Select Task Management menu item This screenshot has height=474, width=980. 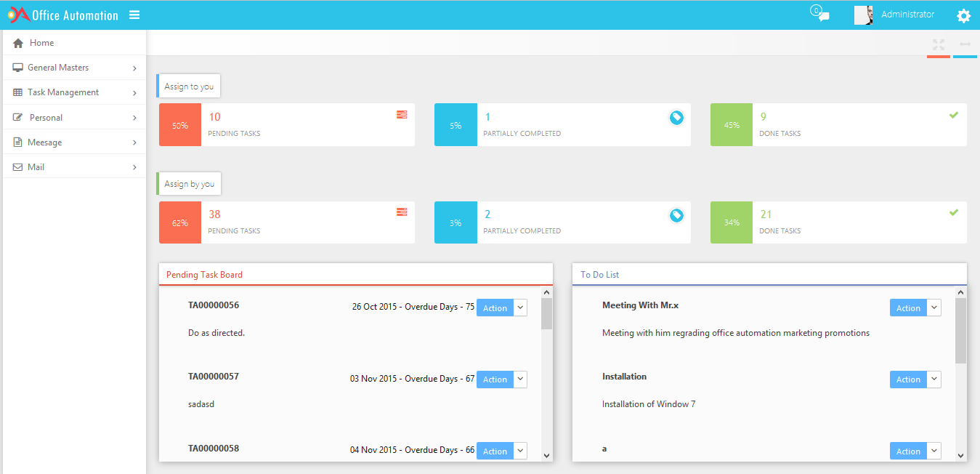click(74, 92)
